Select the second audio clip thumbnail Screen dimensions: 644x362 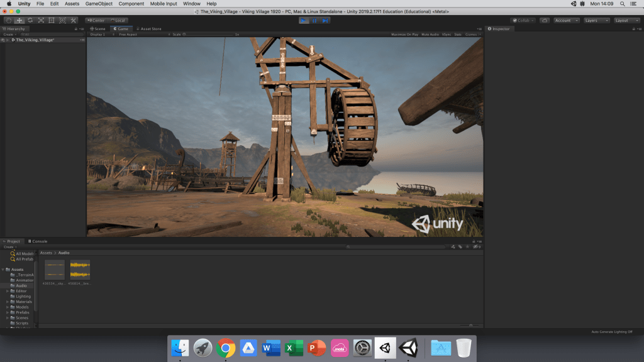[x=80, y=270]
